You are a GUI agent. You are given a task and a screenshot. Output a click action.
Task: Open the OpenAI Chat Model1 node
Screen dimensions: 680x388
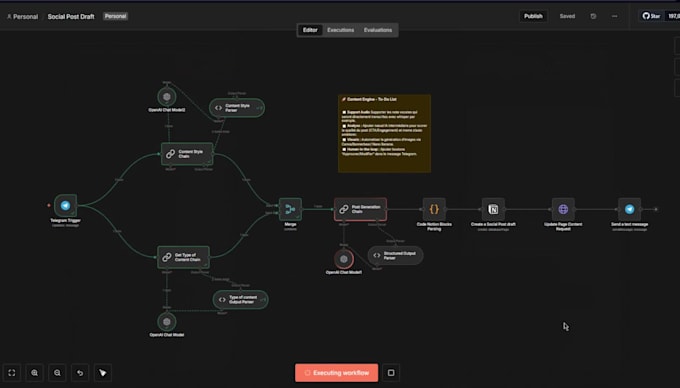coord(343,259)
